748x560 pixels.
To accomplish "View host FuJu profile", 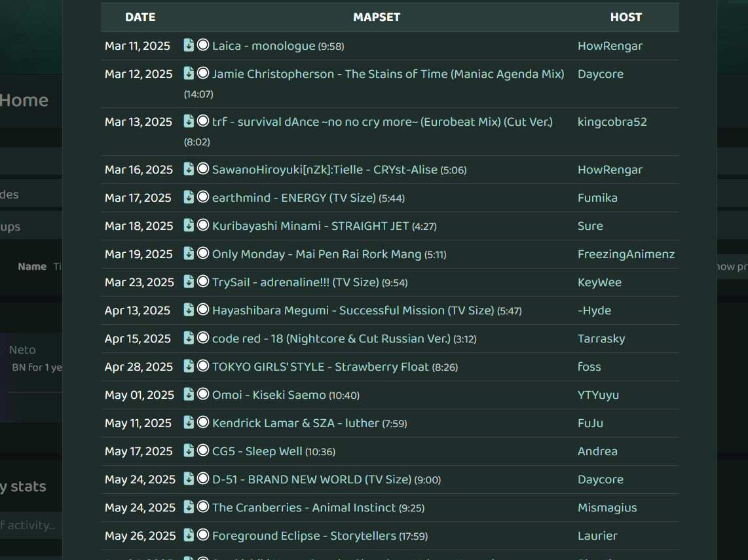I will click(590, 422).
